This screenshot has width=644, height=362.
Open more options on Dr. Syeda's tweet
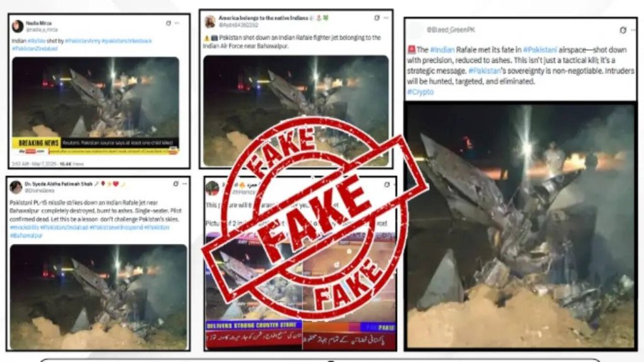pos(185,184)
